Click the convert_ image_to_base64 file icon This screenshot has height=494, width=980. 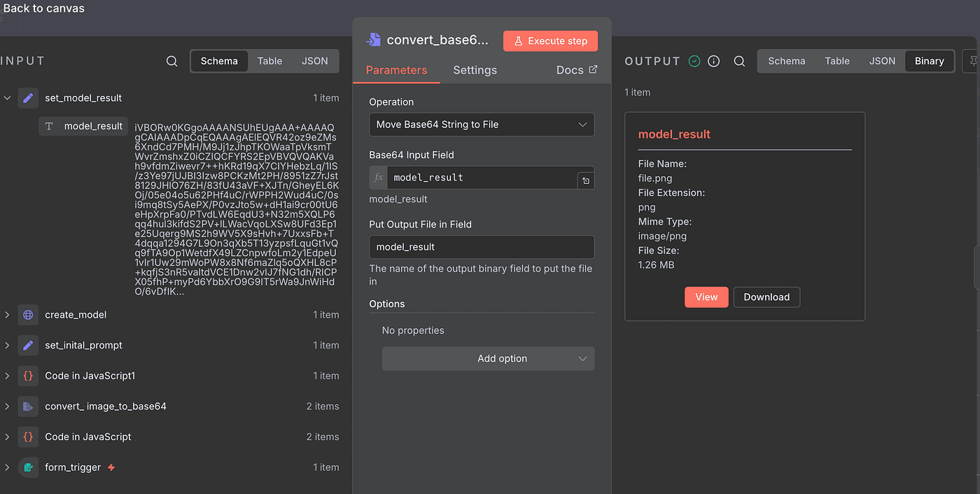(28, 407)
